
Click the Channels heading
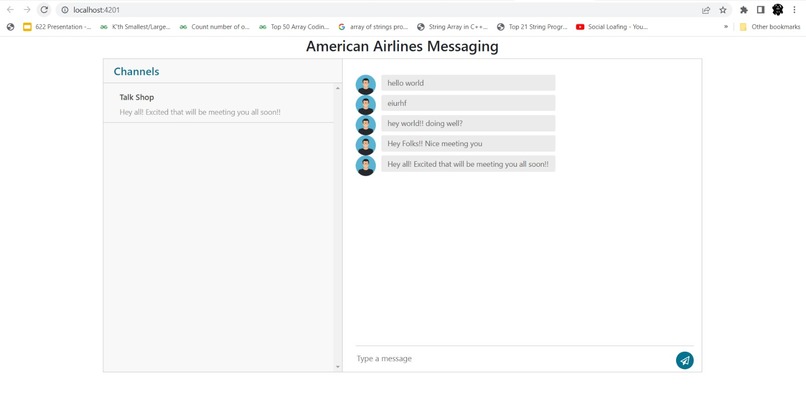coord(136,71)
